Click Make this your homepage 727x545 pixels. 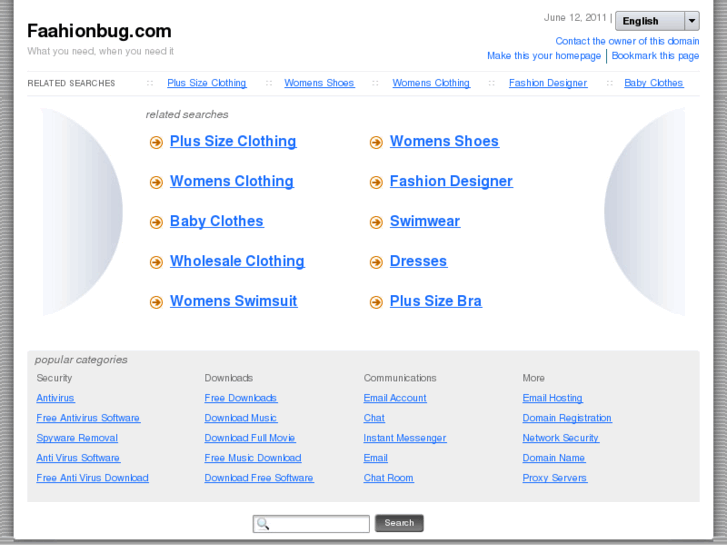[544, 56]
